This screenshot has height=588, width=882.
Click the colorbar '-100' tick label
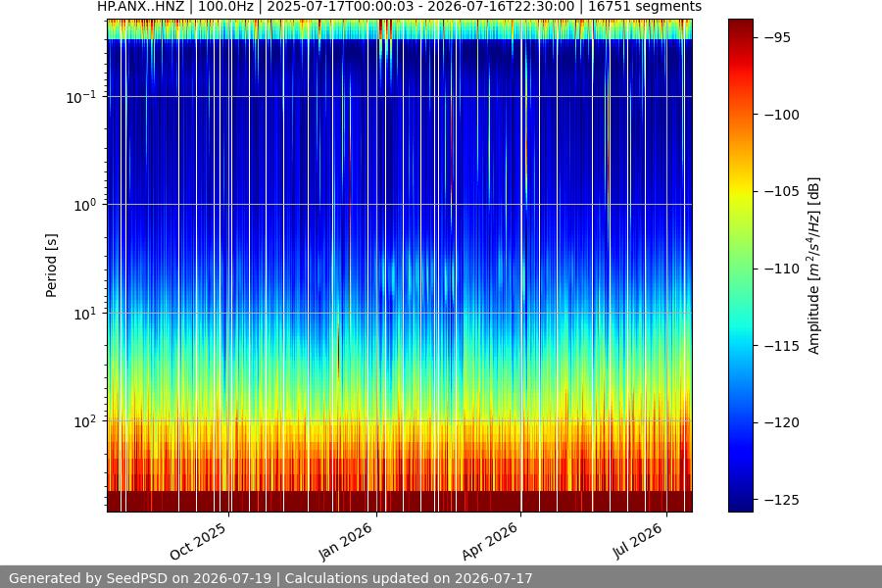(782, 115)
